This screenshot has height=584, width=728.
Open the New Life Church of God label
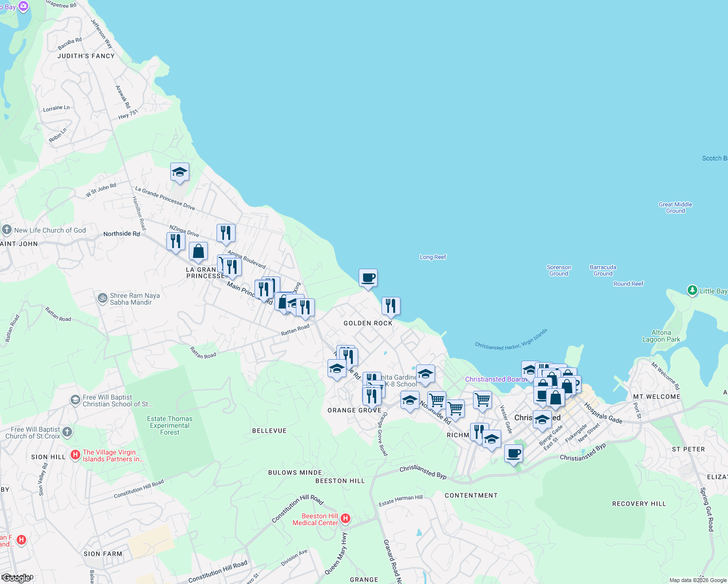[x=50, y=230]
